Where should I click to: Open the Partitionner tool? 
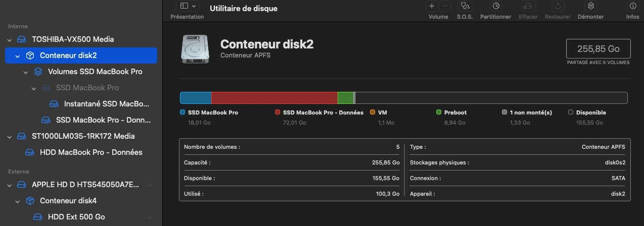(x=495, y=6)
